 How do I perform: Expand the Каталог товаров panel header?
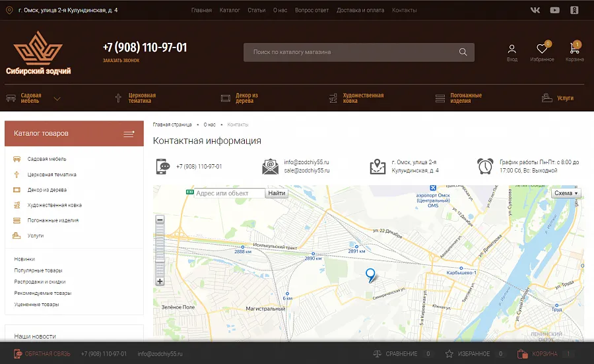click(74, 134)
